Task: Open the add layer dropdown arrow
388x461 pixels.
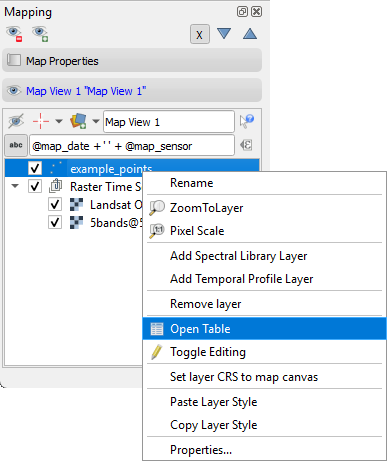Action: (96, 121)
